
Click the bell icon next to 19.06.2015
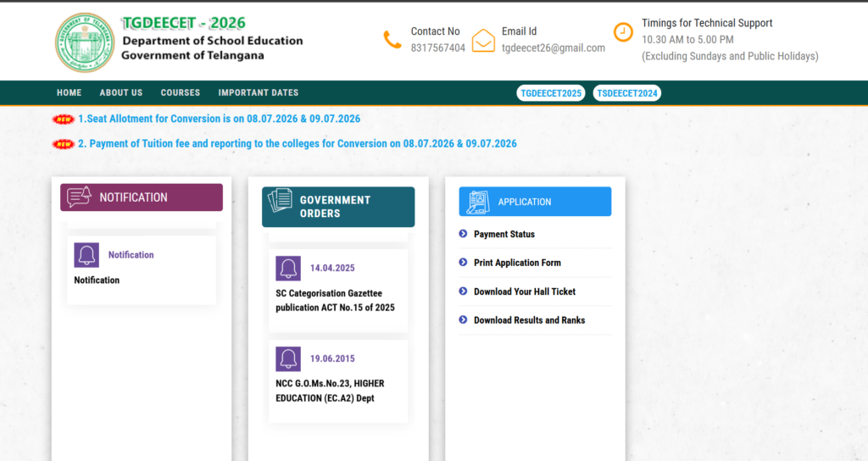pyautogui.click(x=288, y=358)
